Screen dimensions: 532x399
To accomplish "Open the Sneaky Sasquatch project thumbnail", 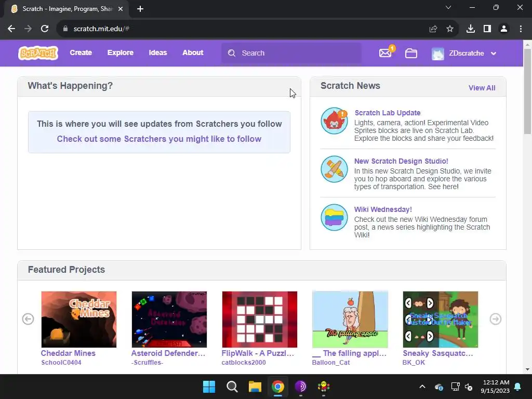I will [x=441, y=320].
